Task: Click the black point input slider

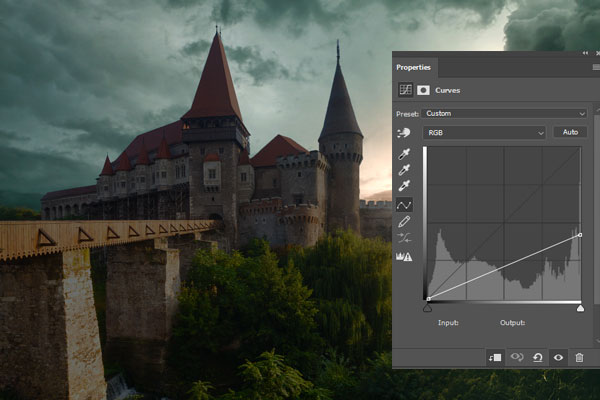Action: click(427, 308)
